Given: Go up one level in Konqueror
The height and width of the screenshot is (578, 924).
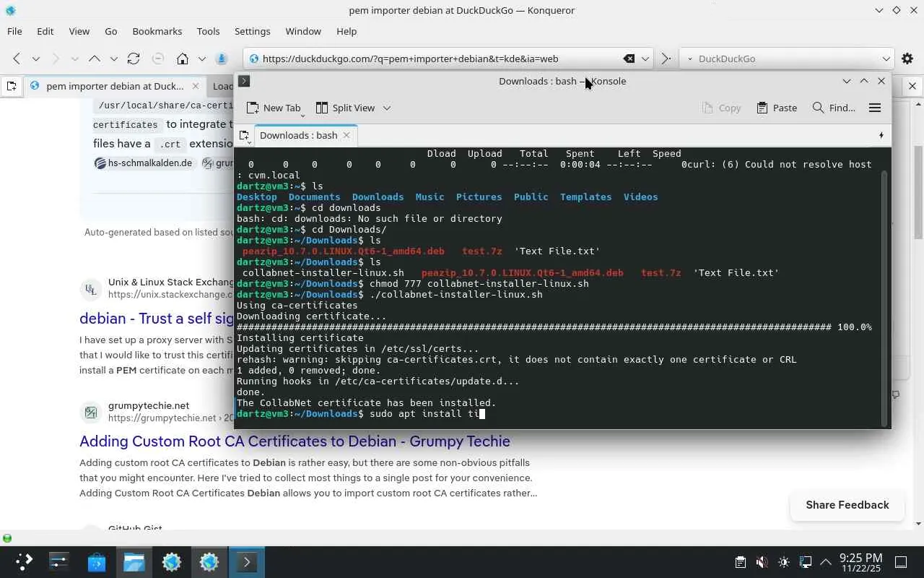Looking at the screenshot, I should click(x=95, y=59).
